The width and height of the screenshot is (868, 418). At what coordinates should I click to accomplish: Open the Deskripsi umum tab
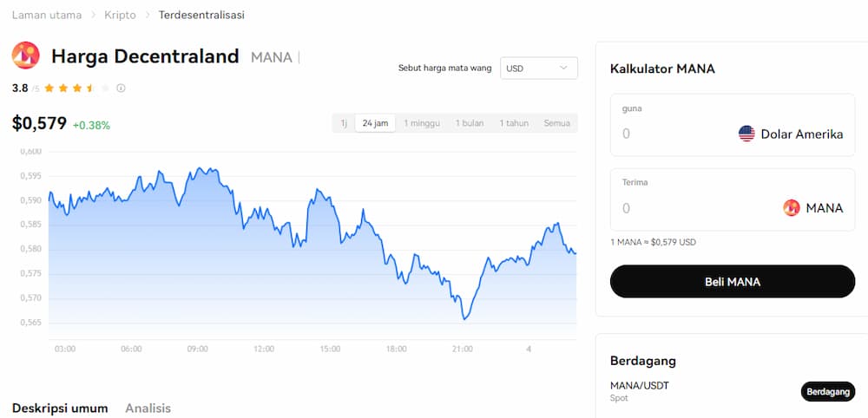(x=60, y=408)
